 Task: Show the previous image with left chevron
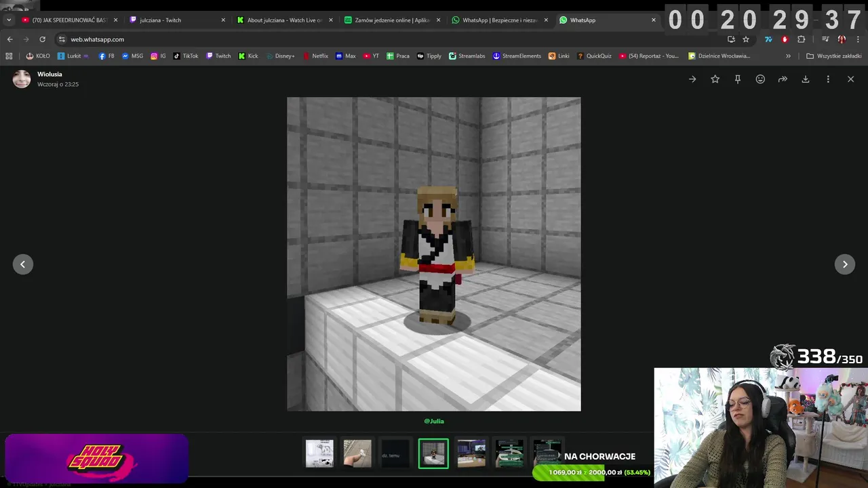click(23, 264)
